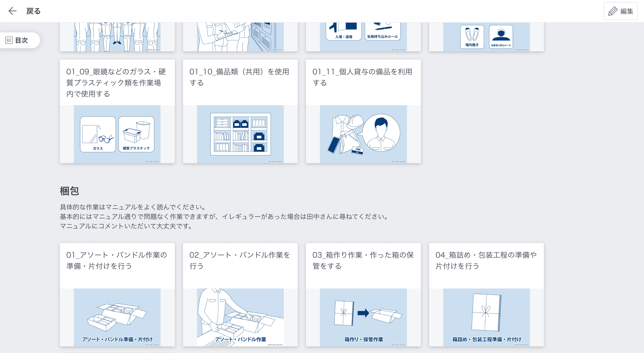Screen dimensions: 644x353
Task: Open manual 03_箱作り作業・作った箱の保管をする
Action: click(363, 295)
